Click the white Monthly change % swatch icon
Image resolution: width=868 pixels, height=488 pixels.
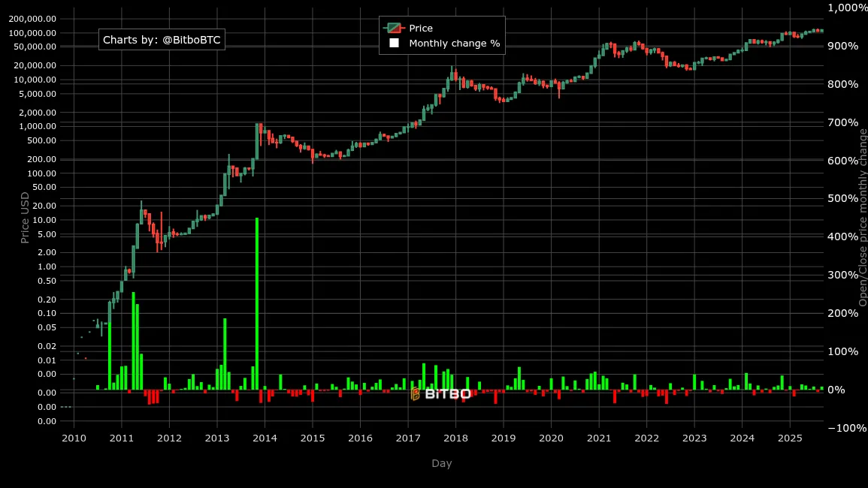click(x=395, y=44)
